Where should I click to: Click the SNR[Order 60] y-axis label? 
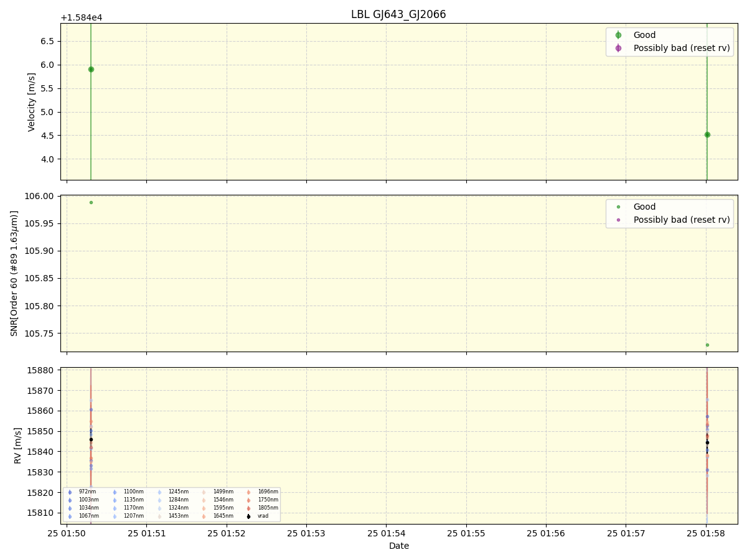click(x=14, y=273)
